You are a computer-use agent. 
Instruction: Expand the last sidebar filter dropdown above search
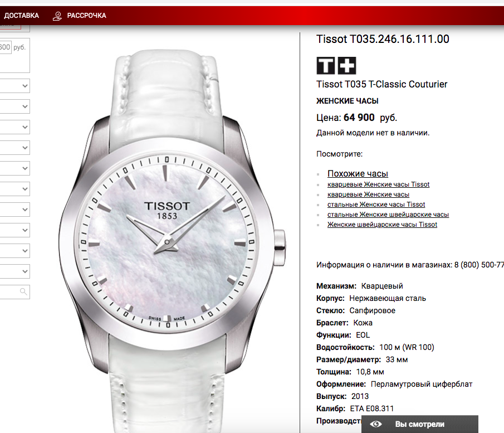[15, 271]
